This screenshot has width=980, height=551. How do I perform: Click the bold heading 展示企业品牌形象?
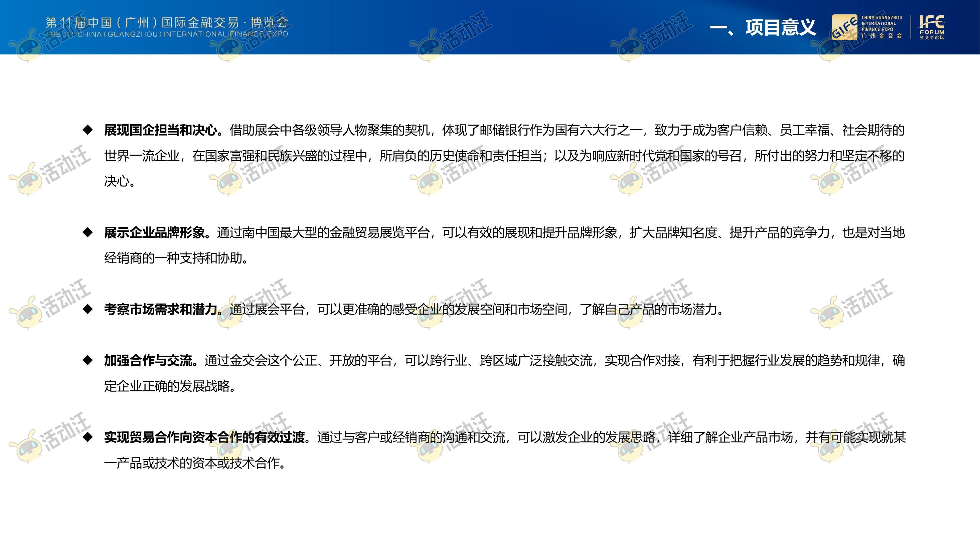click(157, 233)
